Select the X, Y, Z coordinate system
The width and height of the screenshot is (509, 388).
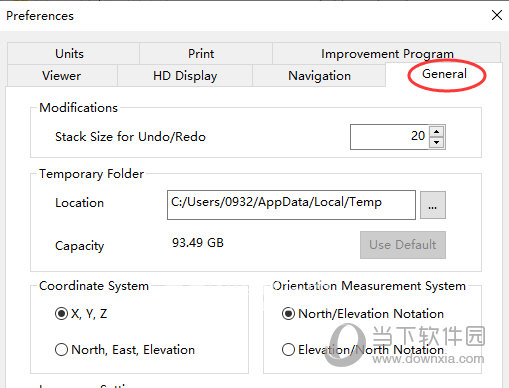coord(81,314)
